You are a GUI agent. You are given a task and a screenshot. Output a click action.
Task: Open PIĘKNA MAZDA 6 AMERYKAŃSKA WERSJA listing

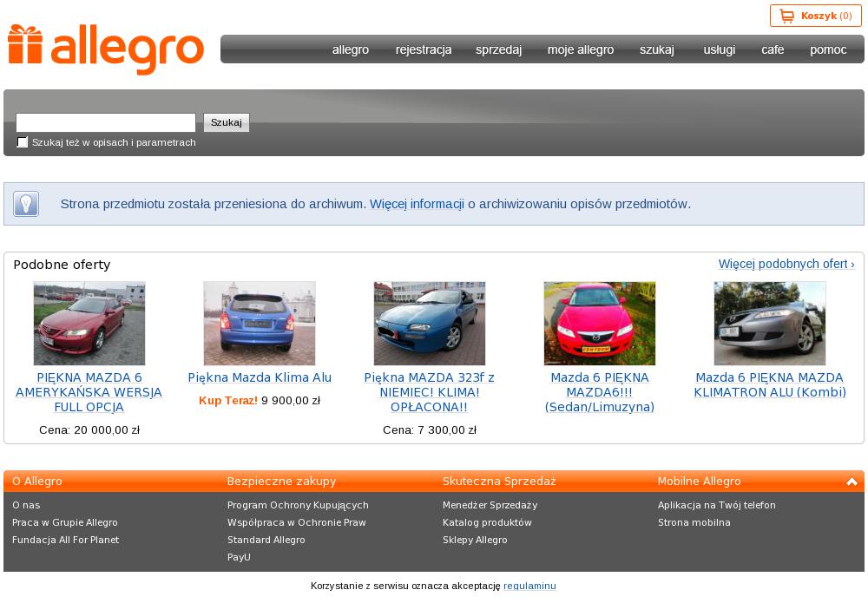[89, 392]
